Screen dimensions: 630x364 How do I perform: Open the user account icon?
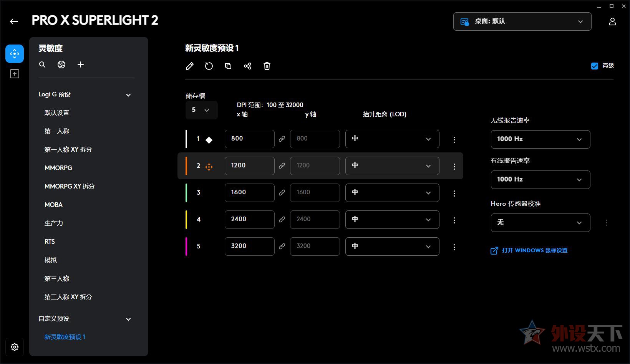point(612,22)
